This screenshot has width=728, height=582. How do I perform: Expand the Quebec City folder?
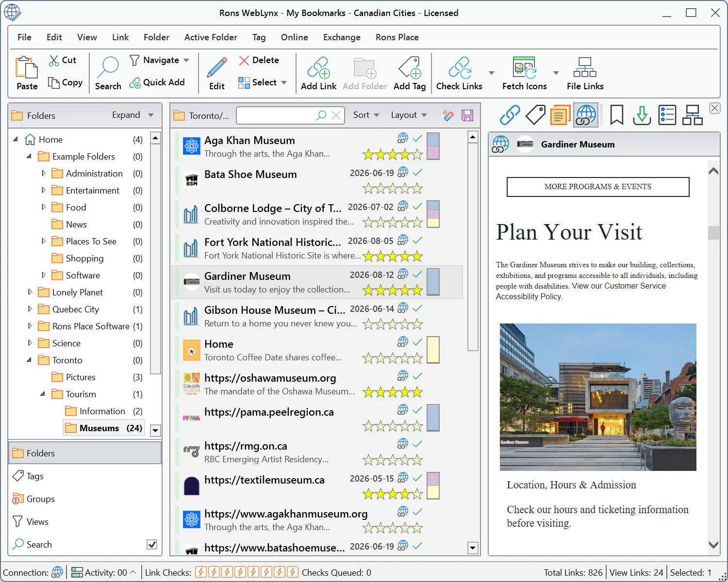point(30,309)
